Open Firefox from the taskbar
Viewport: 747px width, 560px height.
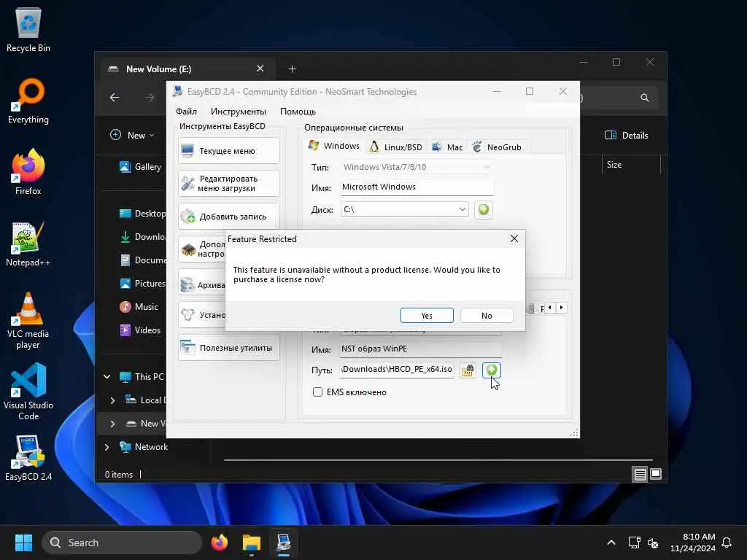[219, 542]
